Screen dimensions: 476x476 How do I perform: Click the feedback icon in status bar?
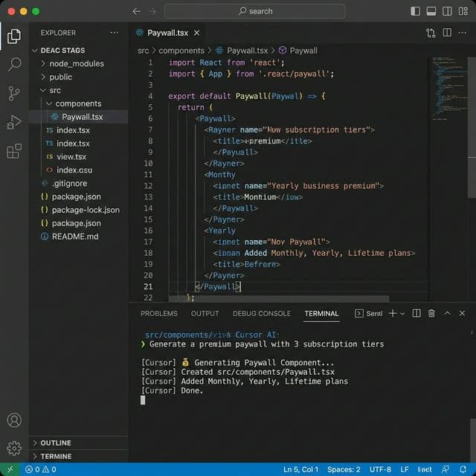(446, 469)
